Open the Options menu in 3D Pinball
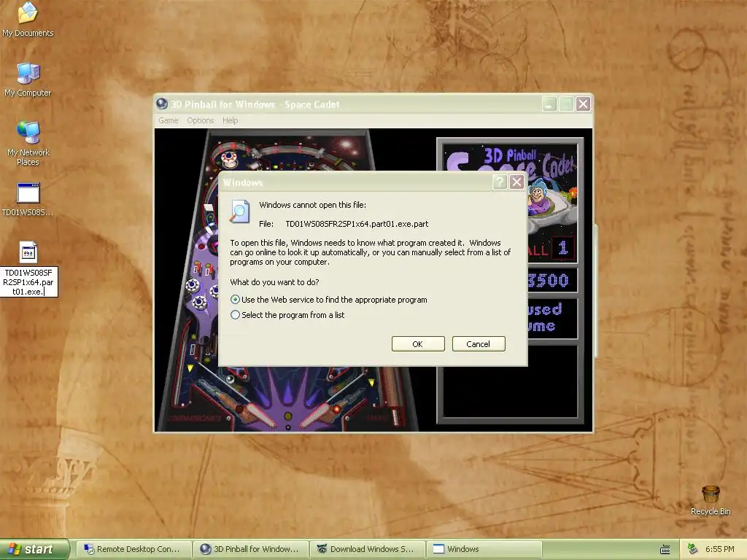The height and width of the screenshot is (560, 747). 200,120
